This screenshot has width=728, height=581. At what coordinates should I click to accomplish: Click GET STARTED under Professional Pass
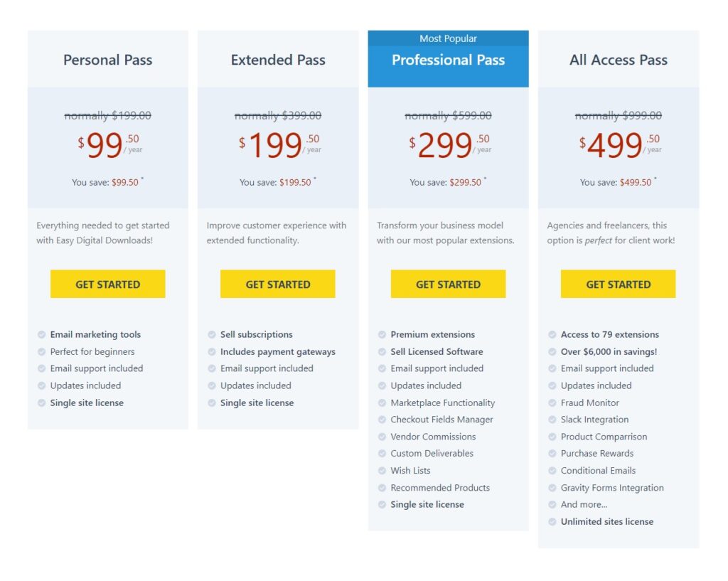(448, 284)
